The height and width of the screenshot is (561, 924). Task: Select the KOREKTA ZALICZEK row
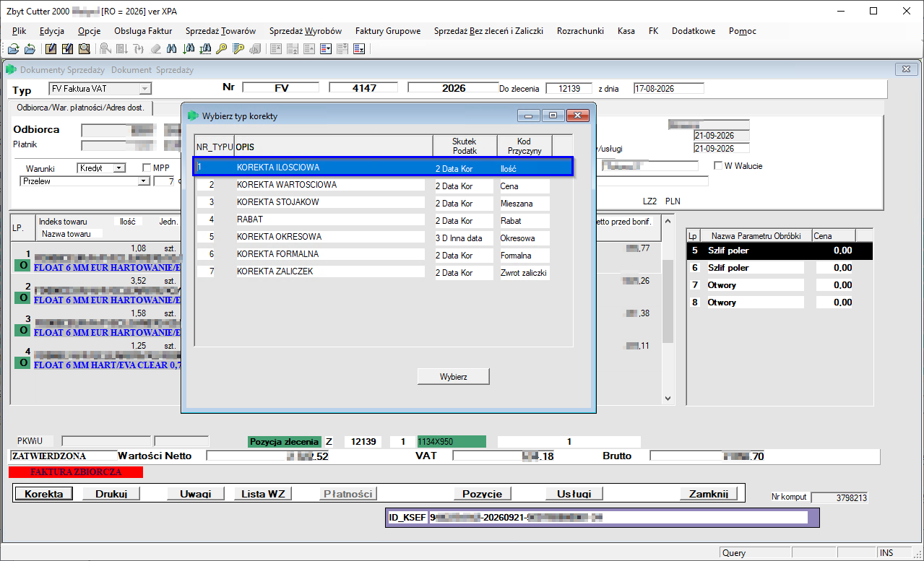[384, 271]
